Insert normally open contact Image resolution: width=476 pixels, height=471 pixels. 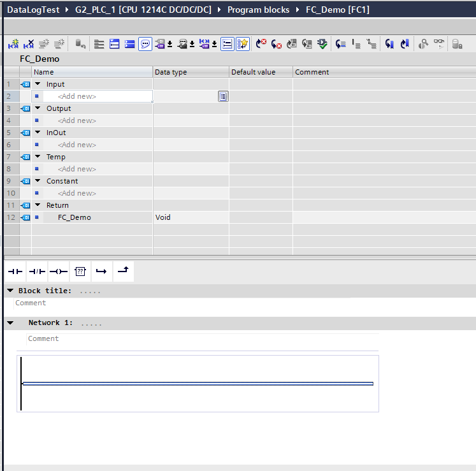[x=15, y=272]
